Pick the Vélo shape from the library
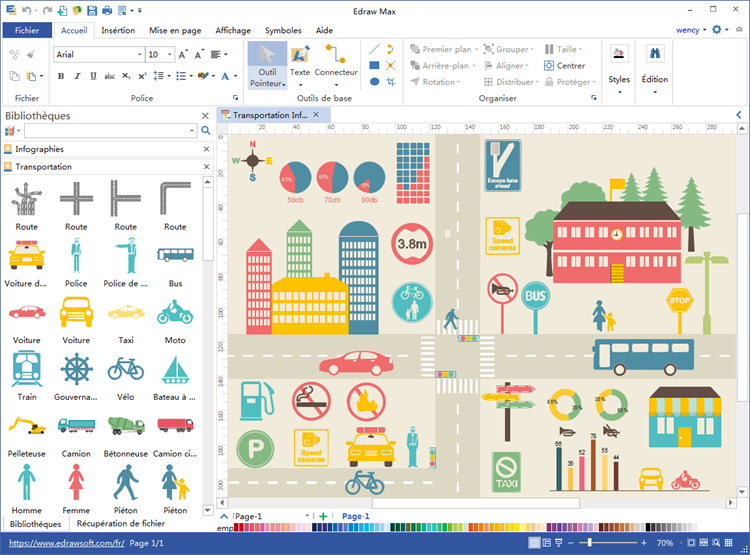Image resolution: width=750 pixels, height=555 pixels. (x=125, y=370)
